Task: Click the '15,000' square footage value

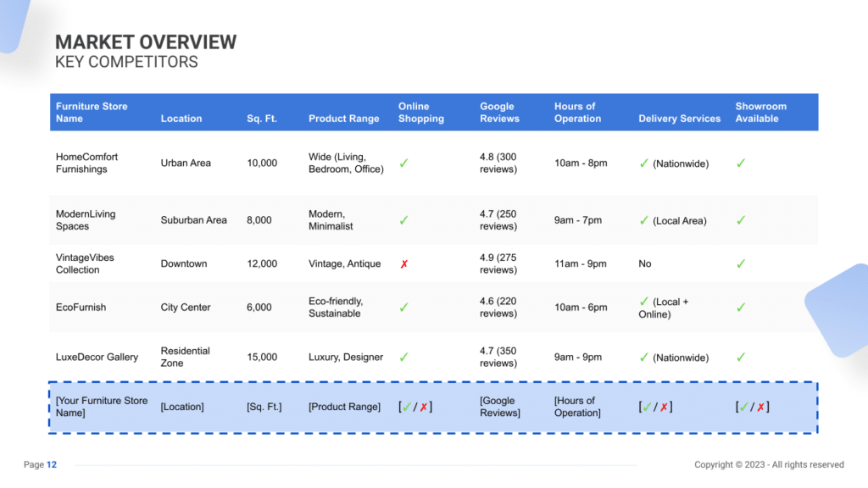Action: (x=262, y=357)
